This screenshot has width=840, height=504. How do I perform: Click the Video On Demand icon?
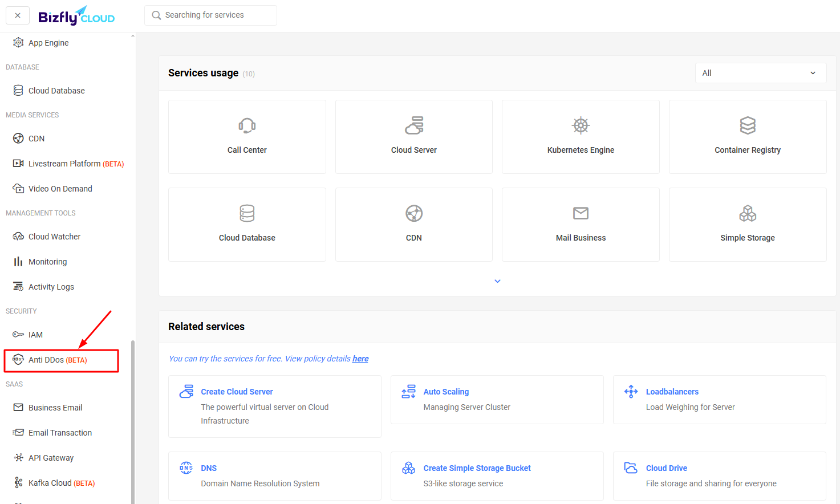click(x=18, y=188)
